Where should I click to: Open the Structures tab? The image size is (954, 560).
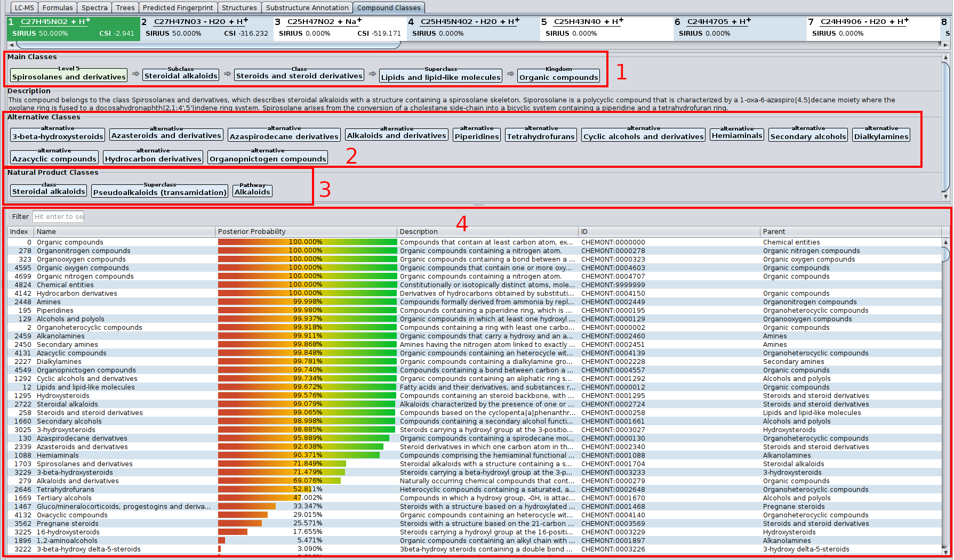[x=239, y=7]
